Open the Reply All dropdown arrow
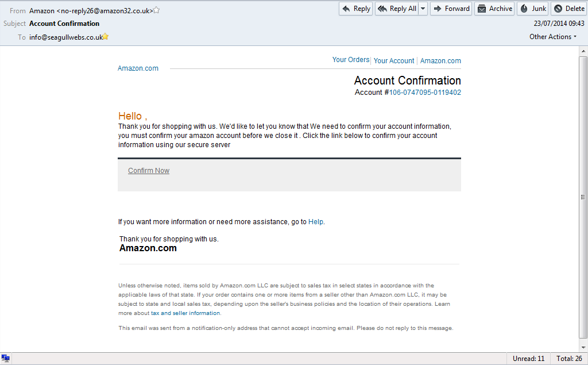This screenshot has width=588, height=365. (x=423, y=9)
